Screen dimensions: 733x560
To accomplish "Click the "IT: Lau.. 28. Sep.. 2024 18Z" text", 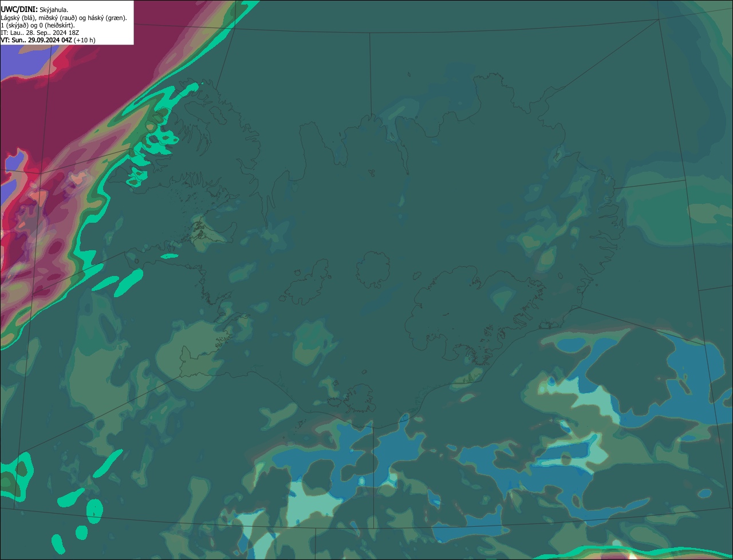I will (40, 33).
